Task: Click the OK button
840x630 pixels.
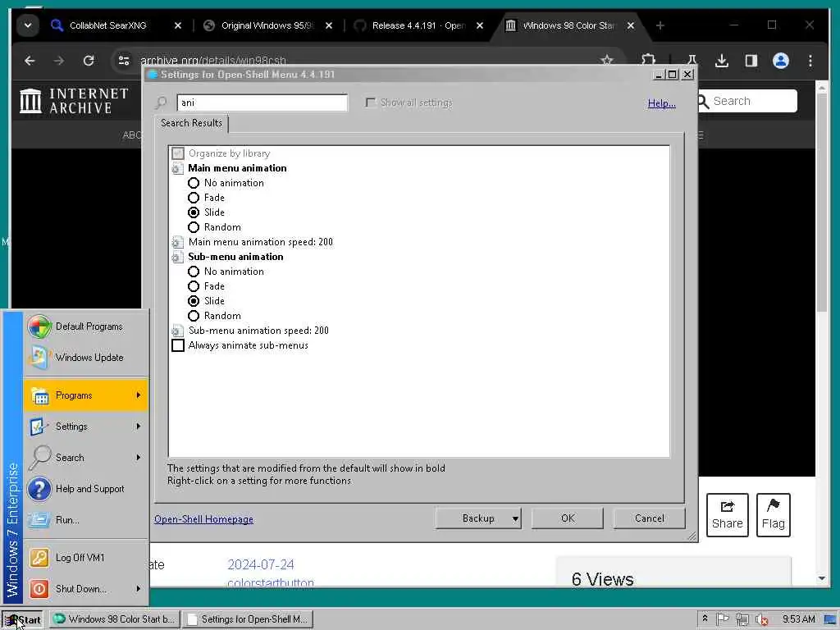Action: (x=568, y=518)
